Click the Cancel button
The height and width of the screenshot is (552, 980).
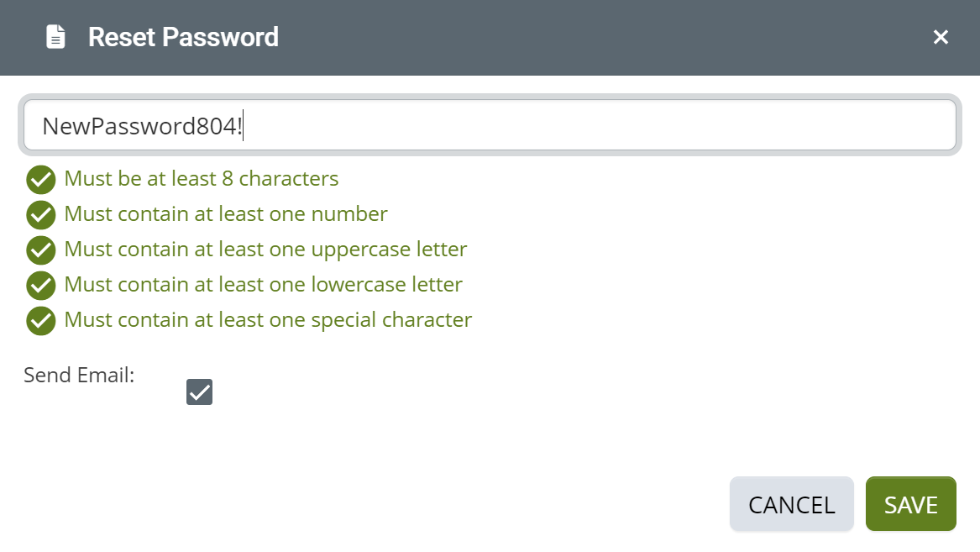(791, 504)
